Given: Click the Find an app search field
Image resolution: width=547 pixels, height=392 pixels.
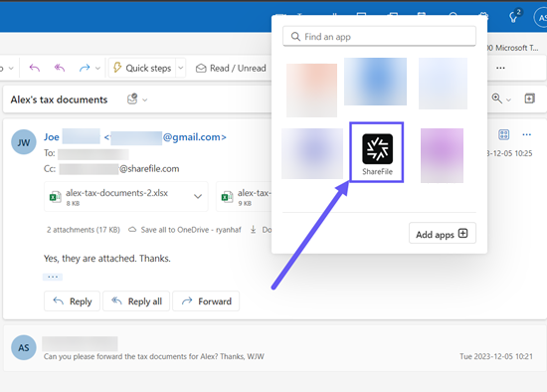Looking at the screenshot, I should (x=379, y=36).
